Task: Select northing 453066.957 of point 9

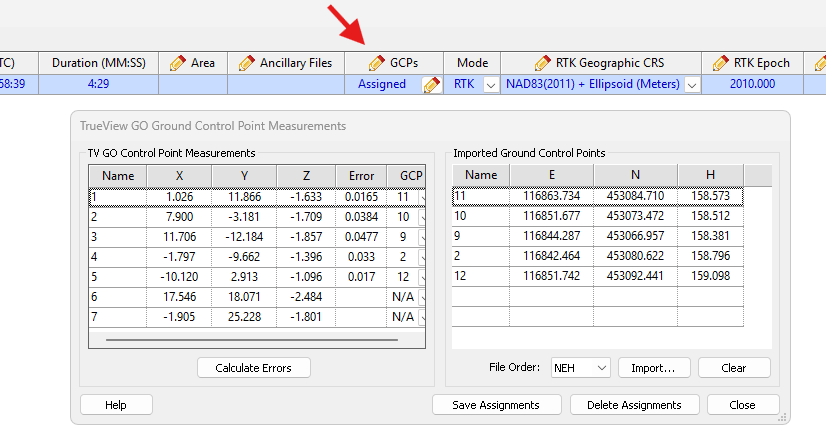Action: (635, 236)
